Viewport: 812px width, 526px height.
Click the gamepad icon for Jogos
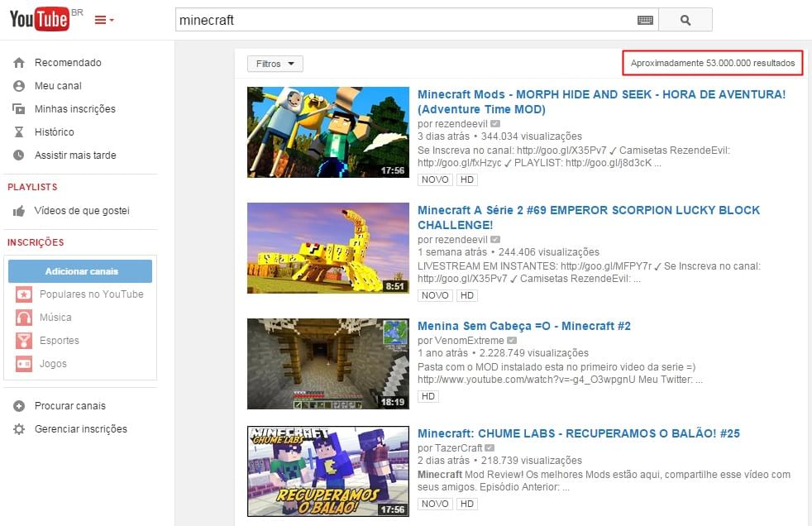[24, 364]
